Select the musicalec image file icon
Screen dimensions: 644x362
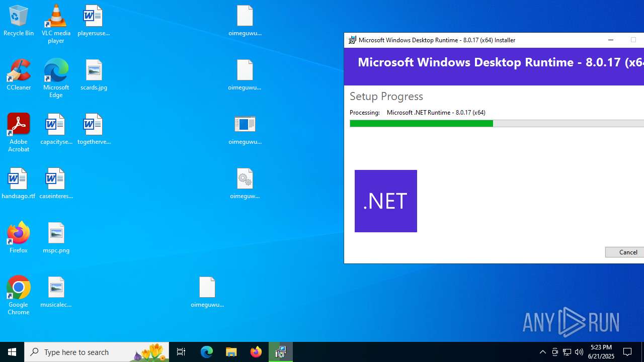click(x=56, y=292)
